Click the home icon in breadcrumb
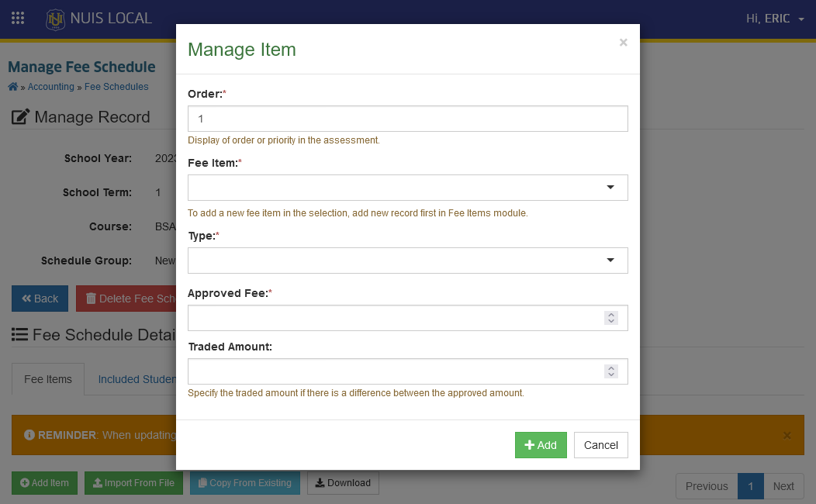Image resolution: width=816 pixels, height=504 pixels. click(13, 87)
